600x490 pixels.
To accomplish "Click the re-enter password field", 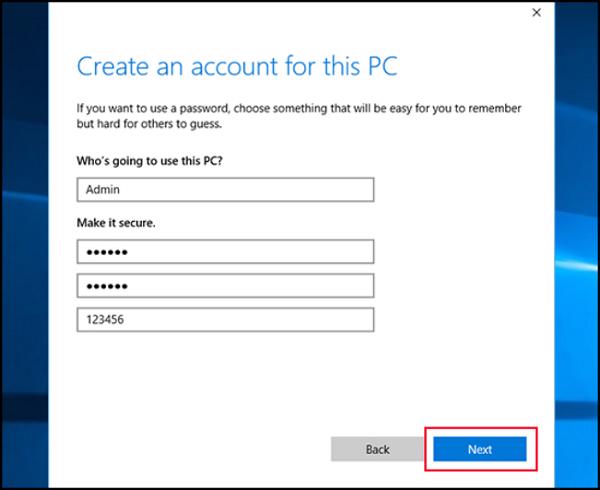I will (x=225, y=285).
